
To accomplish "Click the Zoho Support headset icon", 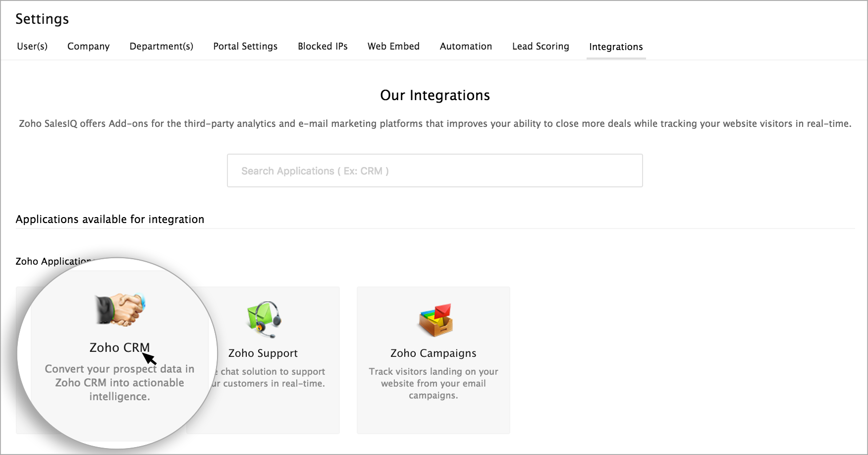I will pos(264,319).
